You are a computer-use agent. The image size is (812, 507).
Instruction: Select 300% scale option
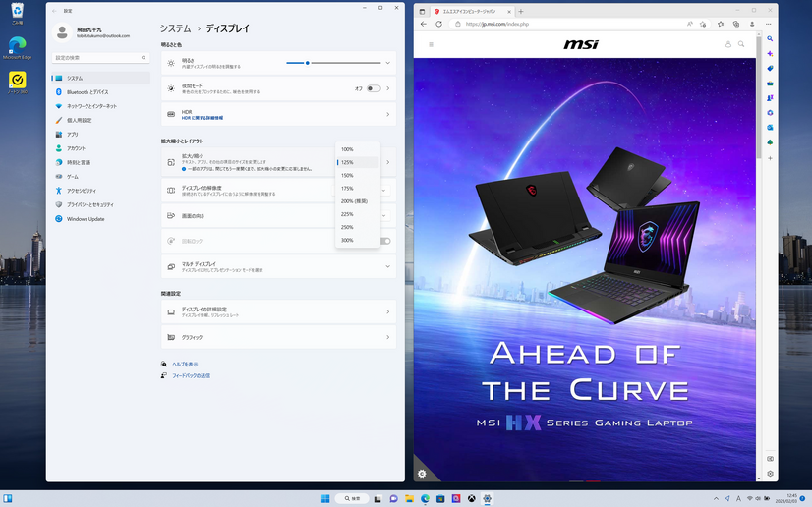click(x=358, y=240)
